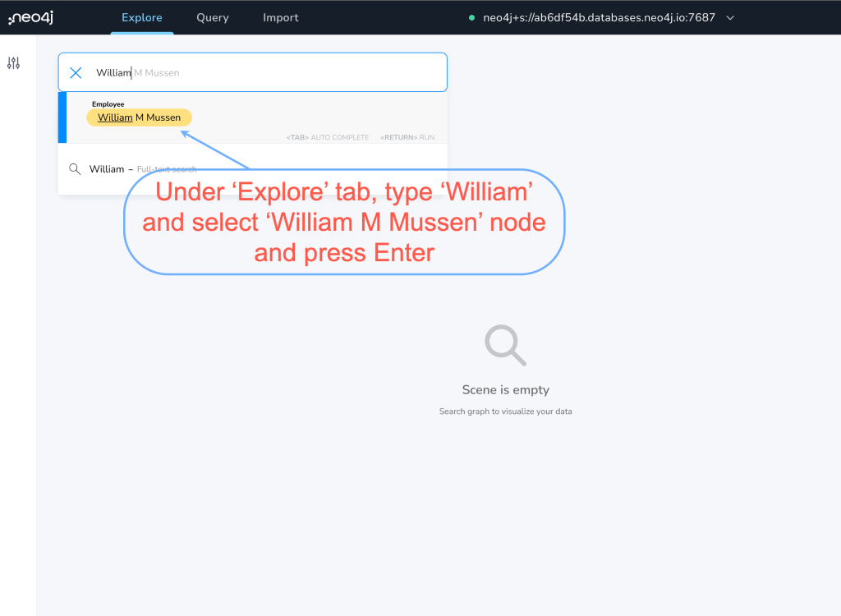
Task: Go to the Import tab
Action: (281, 17)
